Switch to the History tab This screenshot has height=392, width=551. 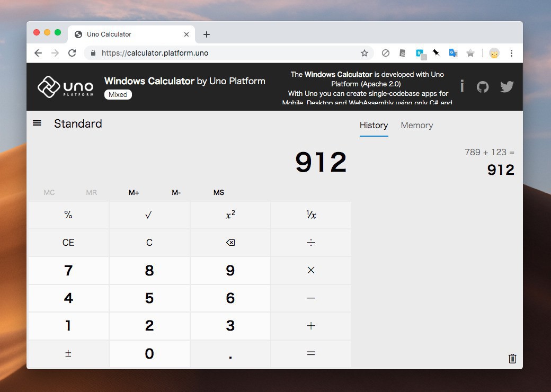[x=374, y=126]
